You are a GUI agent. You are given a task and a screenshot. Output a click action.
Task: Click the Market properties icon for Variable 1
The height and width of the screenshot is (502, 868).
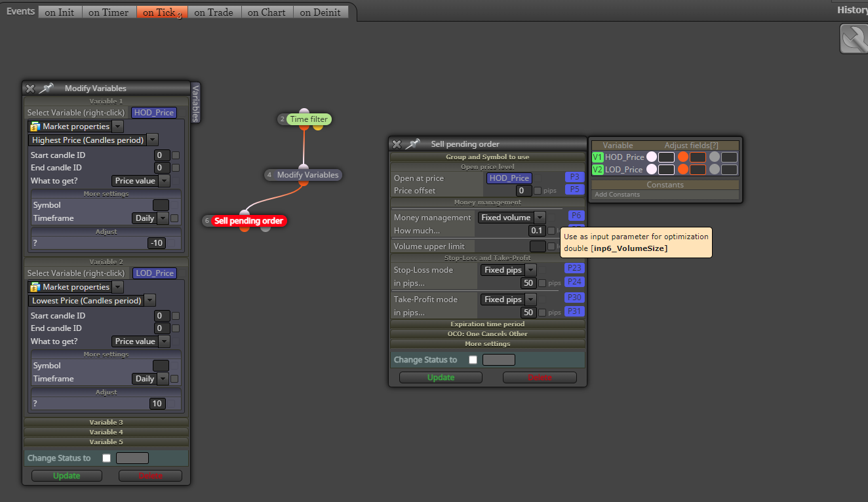pos(35,126)
